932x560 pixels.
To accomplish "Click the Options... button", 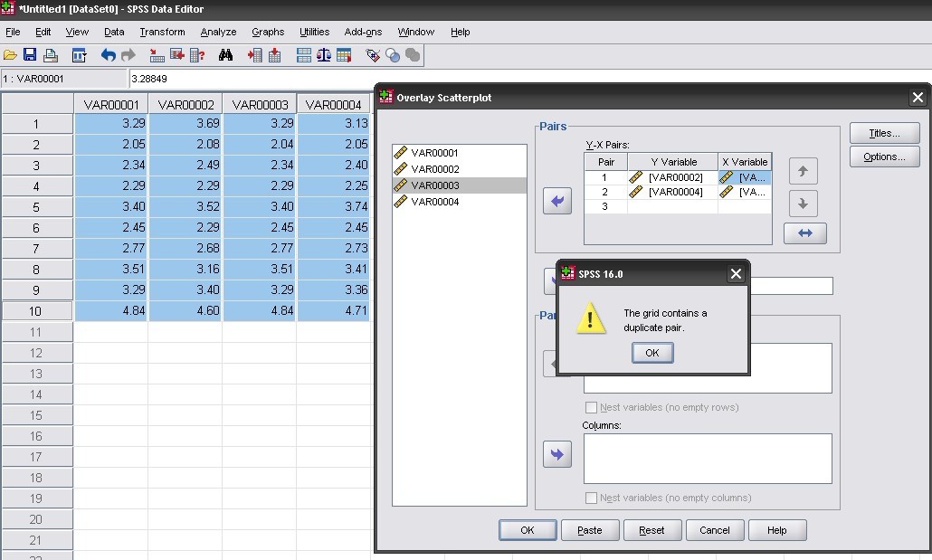I will point(884,157).
